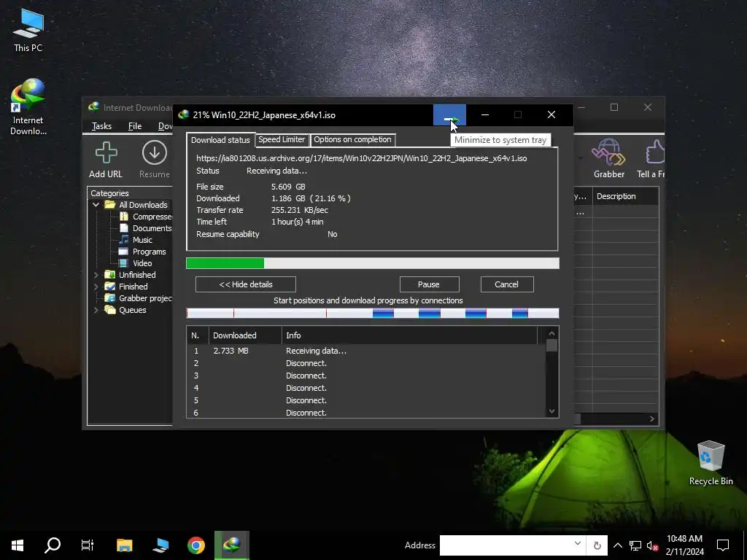Click the taskbar Search icon
Image resolution: width=747 pixels, height=560 pixels.
click(53, 545)
